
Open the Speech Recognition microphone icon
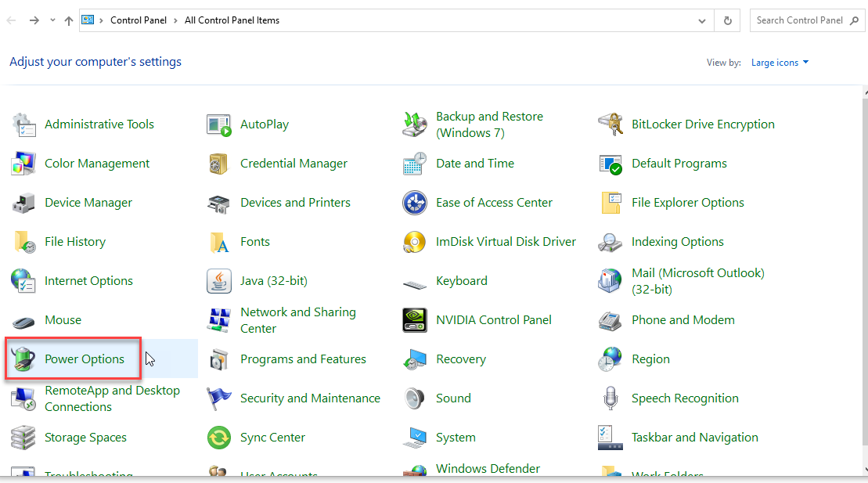click(610, 398)
